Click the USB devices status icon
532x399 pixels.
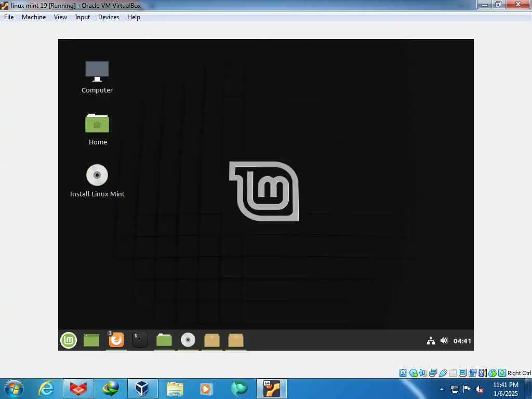(443, 373)
